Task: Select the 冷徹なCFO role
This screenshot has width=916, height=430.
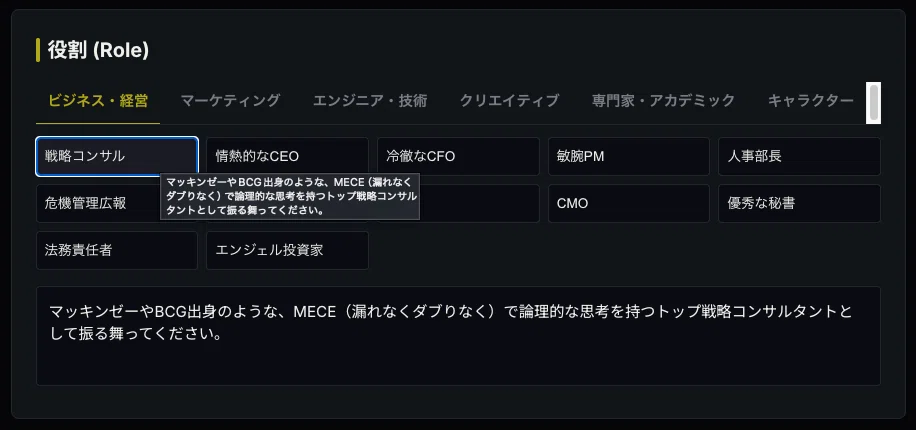Action: coord(458,157)
